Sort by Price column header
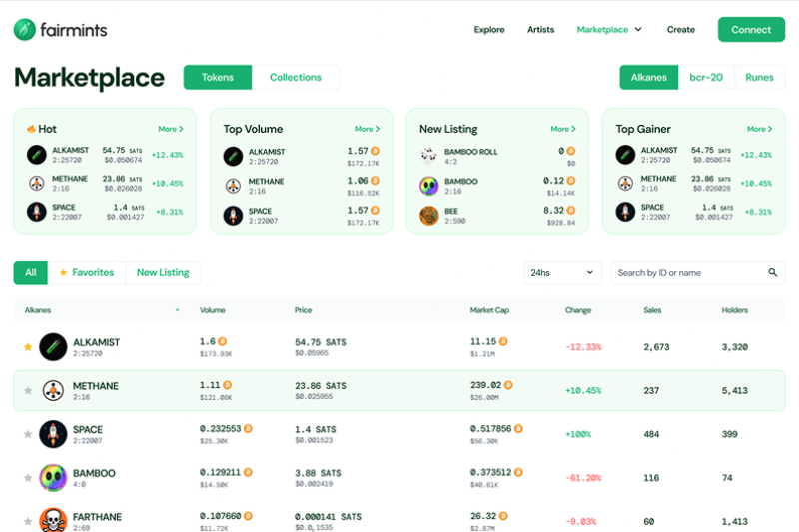Screen dimensions: 799x532 pos(304,310)
